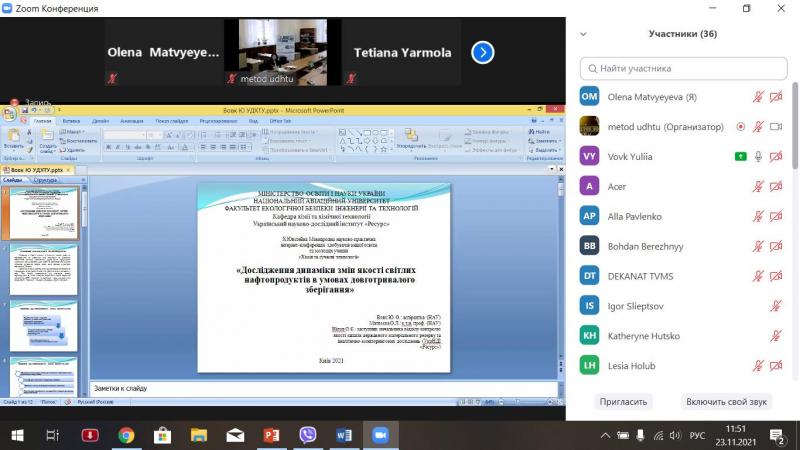
Task: Click the recording indicator next to metod udhtu
Action: pyautogui.click(x=741, y=127)
